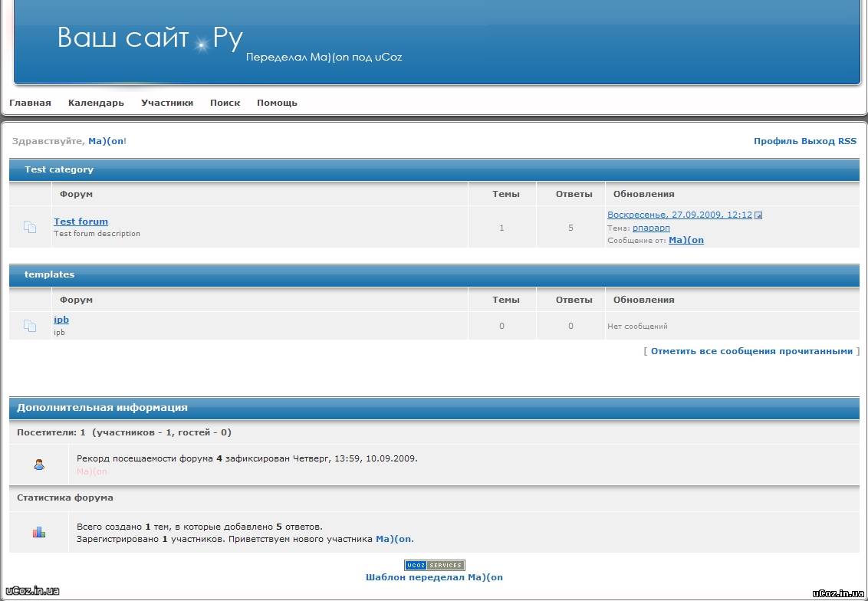Open the Test forum link
Image resolution: width=868 pixels, height=601 pixels.
[81, 222]
